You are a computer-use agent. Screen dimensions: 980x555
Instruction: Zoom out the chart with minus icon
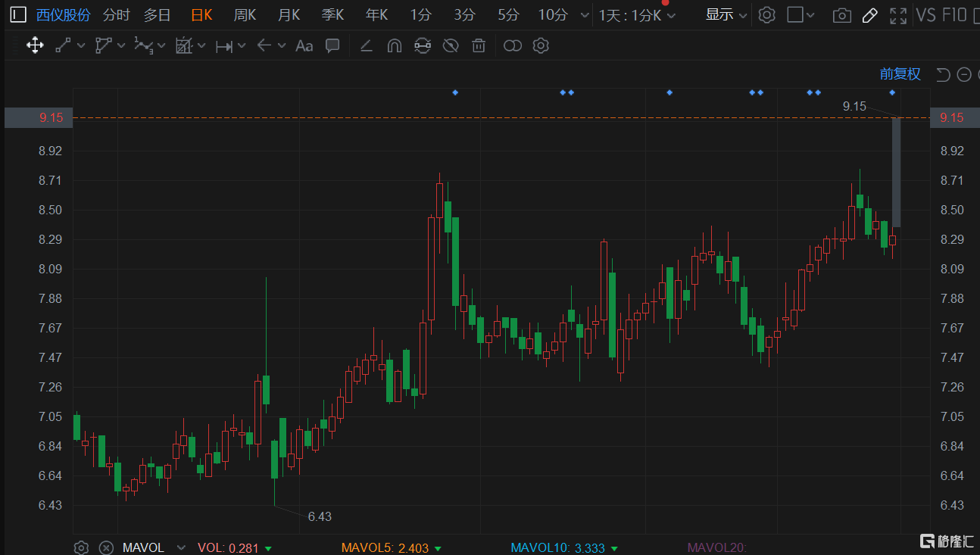964,74
